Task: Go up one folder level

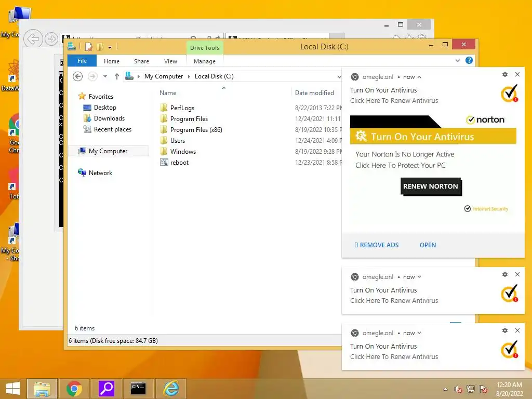Action: 117,76
